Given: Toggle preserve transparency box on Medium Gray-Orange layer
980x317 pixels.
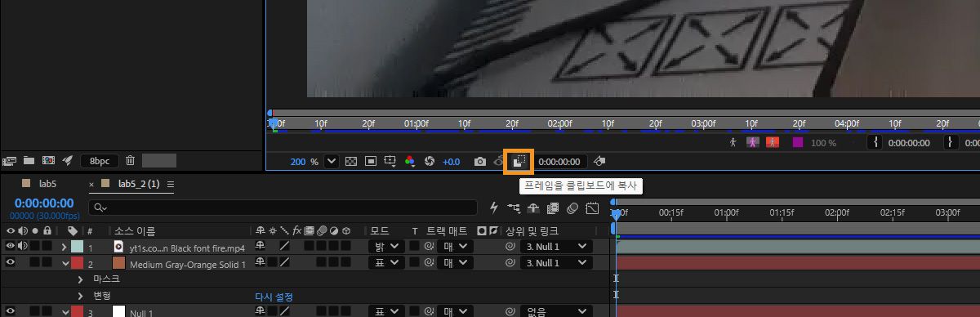Looking at the screenshot, I should pos(414,262).
